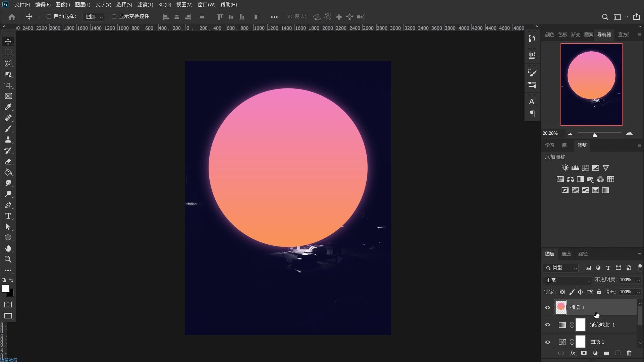Open the 文件(F) menu
Image resolution: width=644 pixels, height=362 pixels.
(x=22, y=4)
